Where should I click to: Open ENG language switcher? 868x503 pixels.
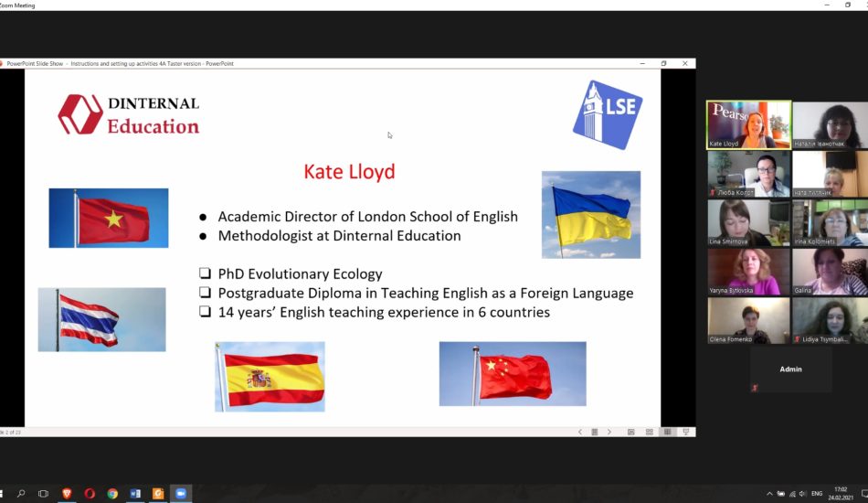818,494
